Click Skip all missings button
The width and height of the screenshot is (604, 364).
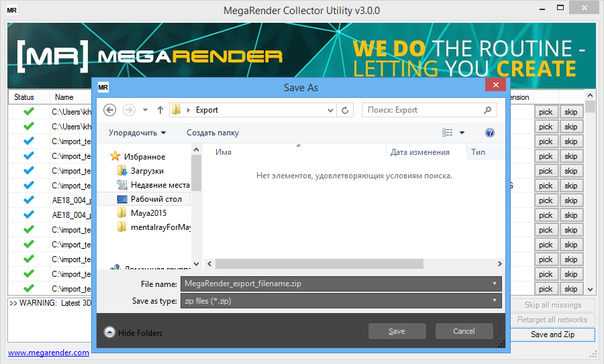tap(553, 305)
